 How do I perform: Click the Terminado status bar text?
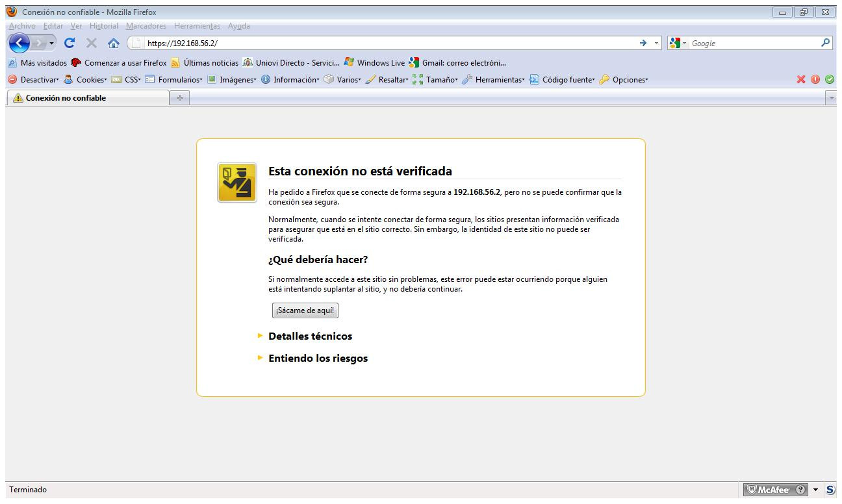(28, 490)
